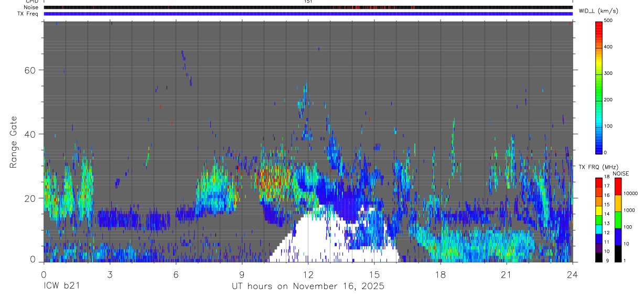Click the red segment of TX FRQ colorbar

tap(598, 182)
